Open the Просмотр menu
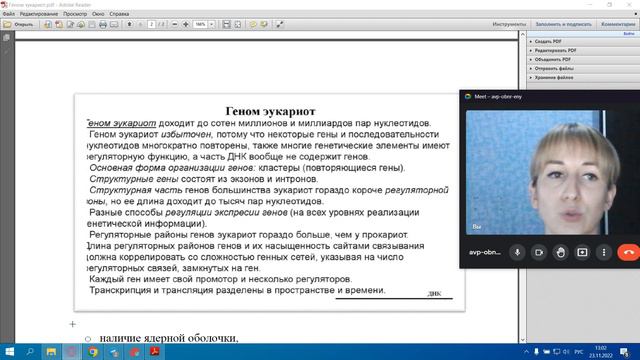 (75, 14)
